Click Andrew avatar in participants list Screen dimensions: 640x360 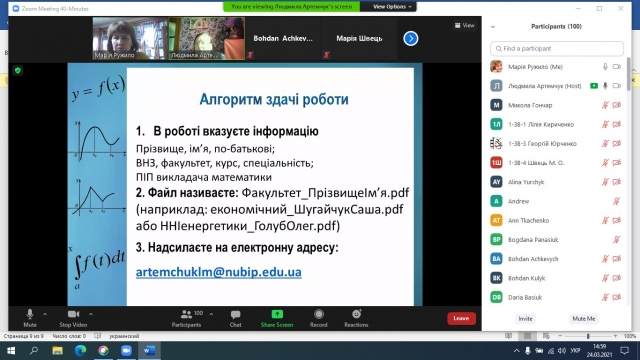496,201
